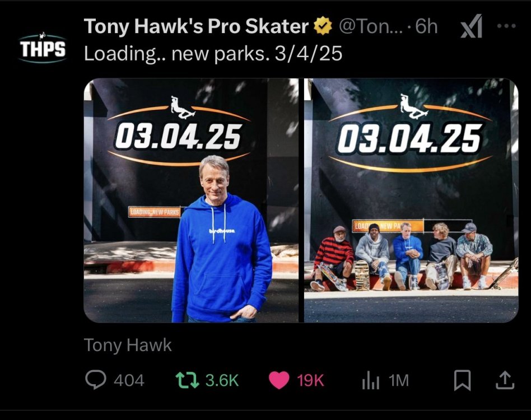
Task: Open the share menu arrow icon
Action: [505, 381]
